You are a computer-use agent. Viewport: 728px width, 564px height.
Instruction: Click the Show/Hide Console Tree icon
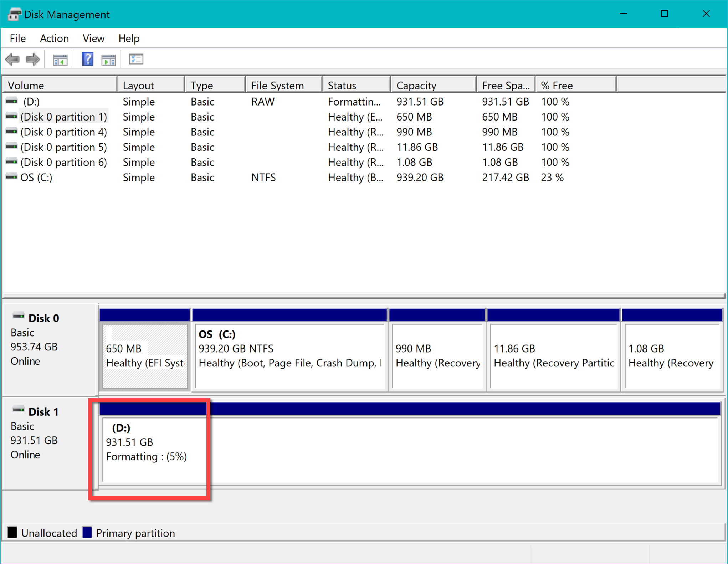pyautogui.click(x=60, y=60)
